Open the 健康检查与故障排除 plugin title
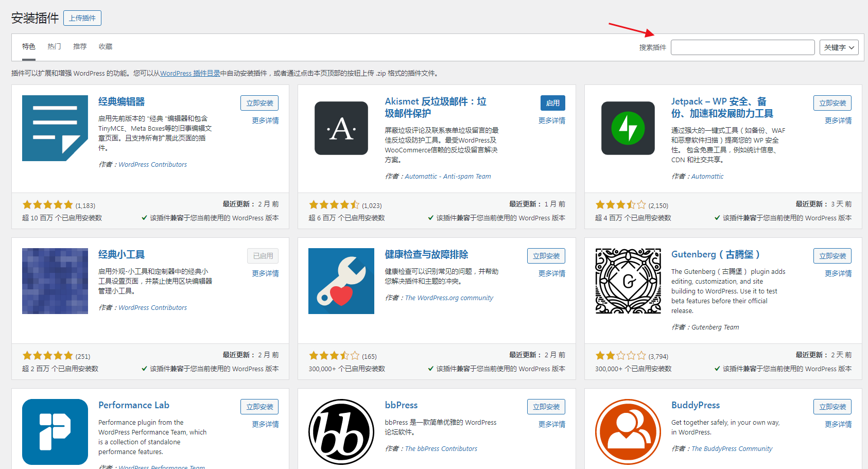This screenshot has width=868, height=469. 426,254
